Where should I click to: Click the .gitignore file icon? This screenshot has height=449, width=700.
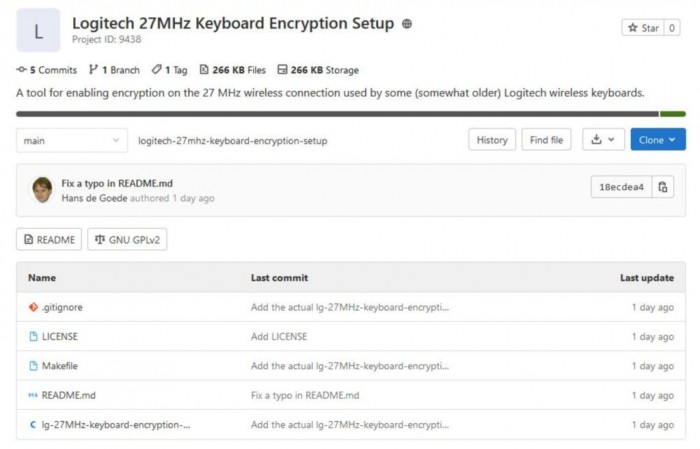[x=33, y=307]
